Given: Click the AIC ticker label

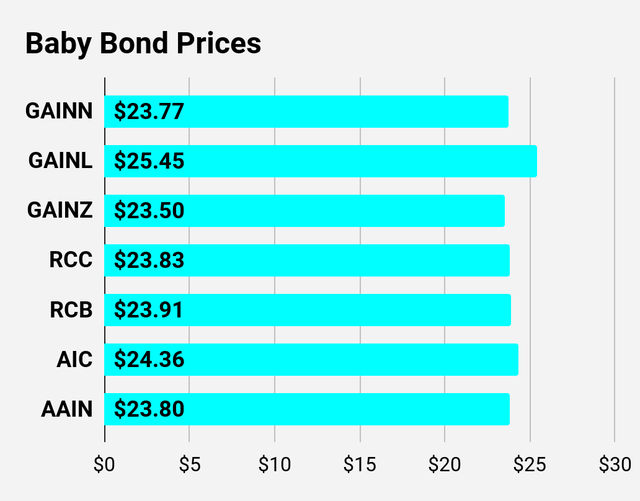Looking at the screenshot, I should [75, 360].
